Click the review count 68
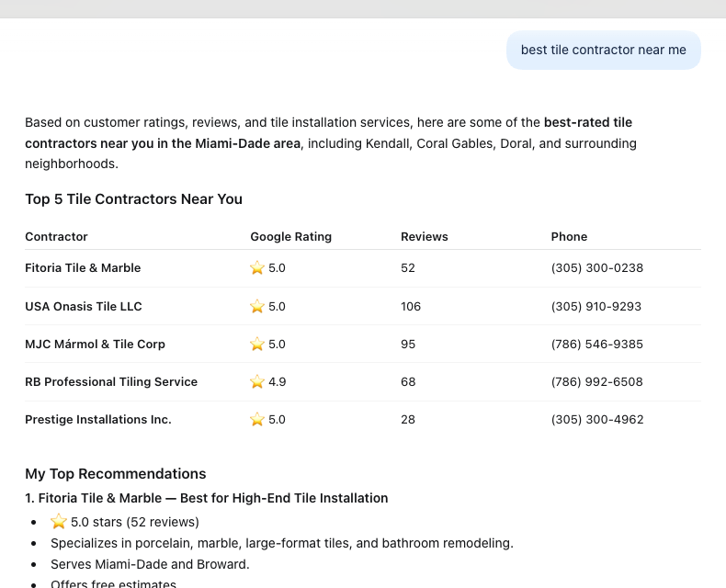Image resolution: width=726 pixels, height=588 pixels. (x=408, y=382)
